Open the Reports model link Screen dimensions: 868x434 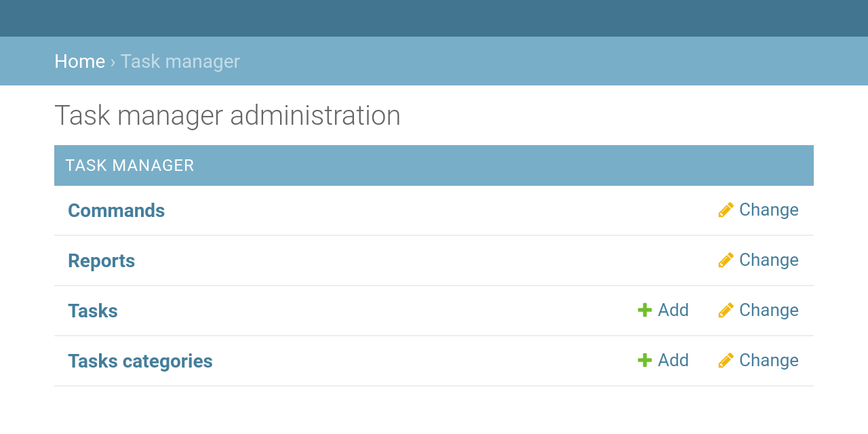point(101,261)
